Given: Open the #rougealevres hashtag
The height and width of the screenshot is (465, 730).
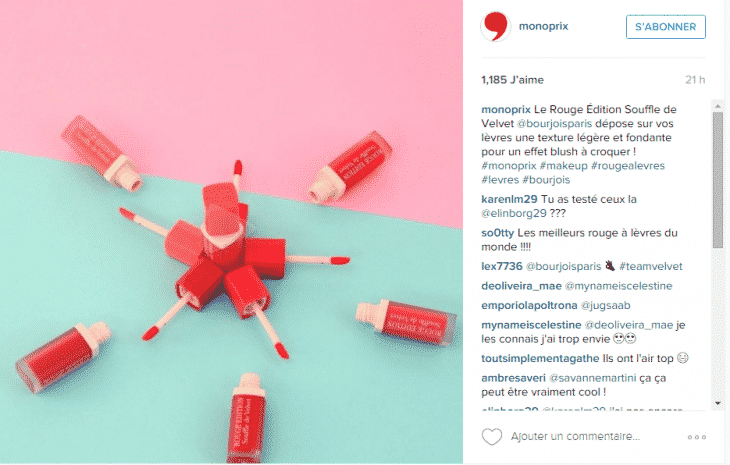Looking at the screenshot, I should point(628,166).
